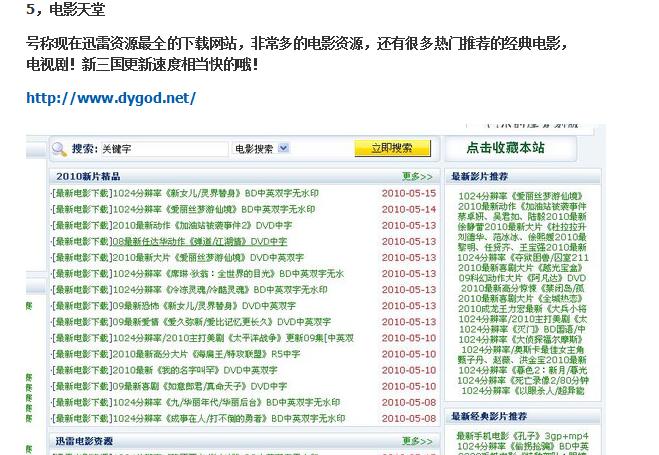Open sidebar 1024分辨率《灭门》BD国语 recommendation
The height and width of the screenshot is (455, 659).
tap(522, 329)
